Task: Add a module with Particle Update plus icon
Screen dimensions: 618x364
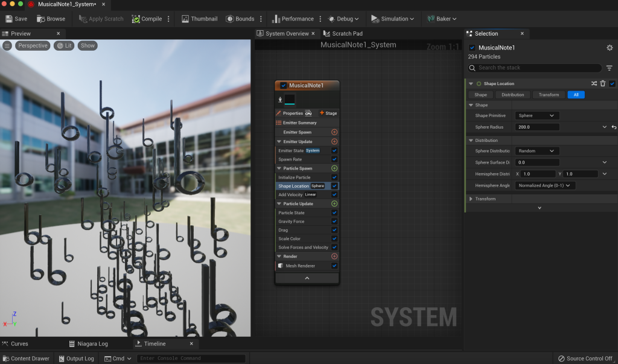Action: 334,203
